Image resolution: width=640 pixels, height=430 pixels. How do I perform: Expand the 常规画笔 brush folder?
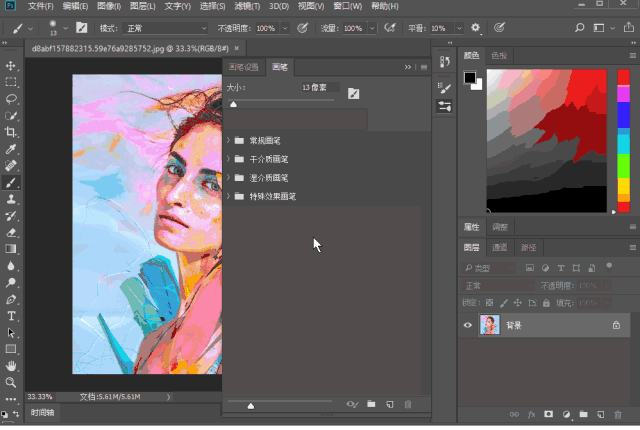coord(228,141)
